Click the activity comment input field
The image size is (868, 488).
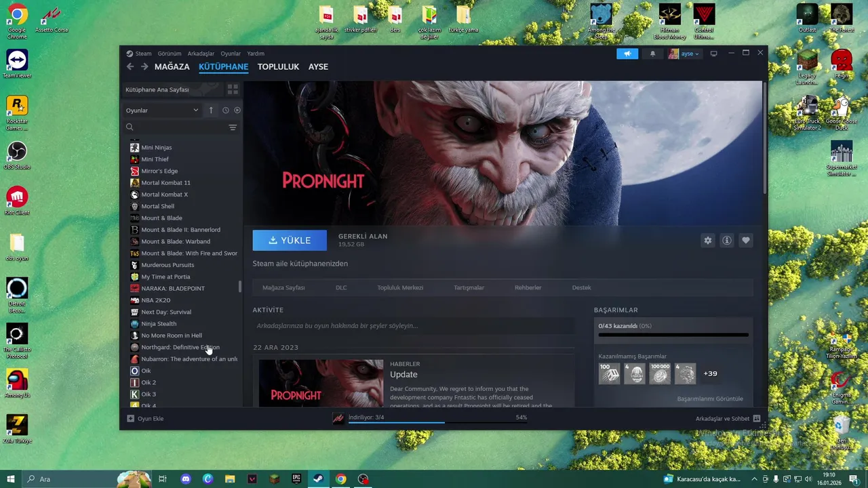point(414,326)
